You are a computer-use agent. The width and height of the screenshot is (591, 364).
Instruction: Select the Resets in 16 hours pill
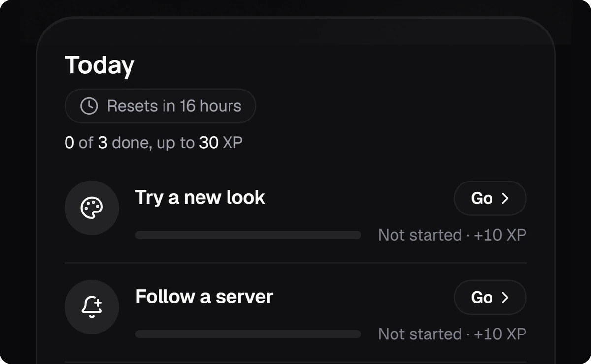click(x=160, y=106)
